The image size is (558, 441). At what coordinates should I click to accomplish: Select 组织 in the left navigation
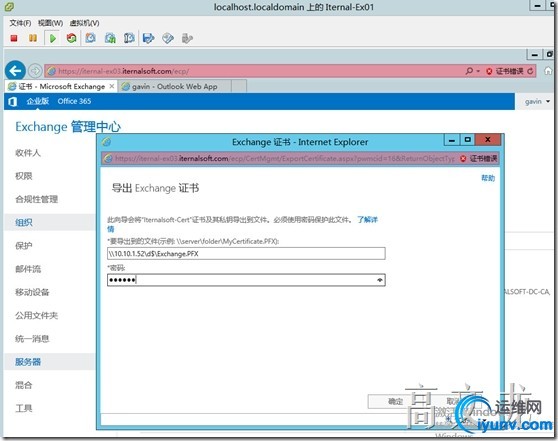coord(23,223)
